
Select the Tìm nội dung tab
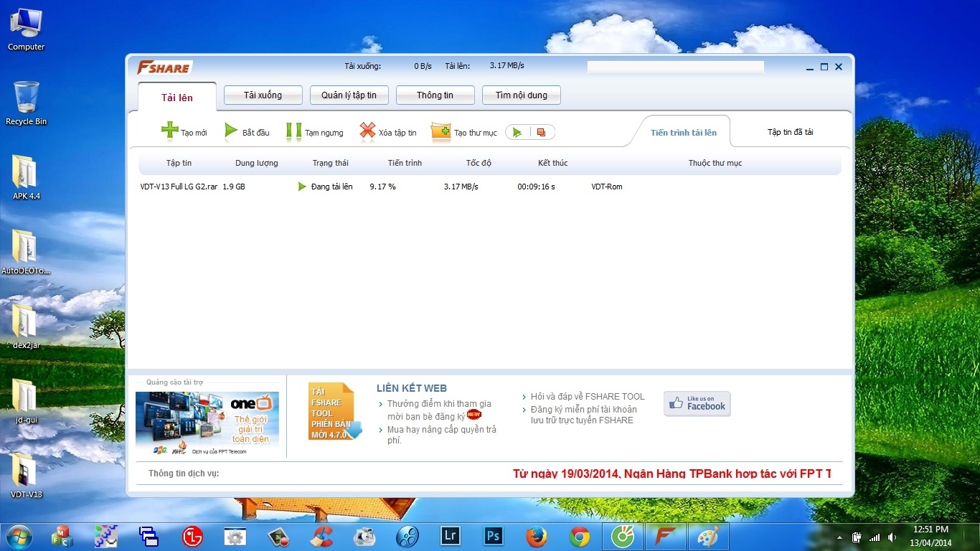tap(521, 95)
